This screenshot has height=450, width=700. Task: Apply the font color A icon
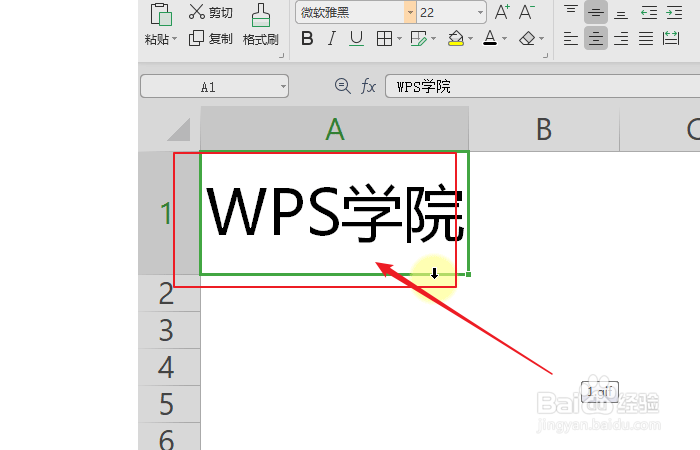click(490, 38)
